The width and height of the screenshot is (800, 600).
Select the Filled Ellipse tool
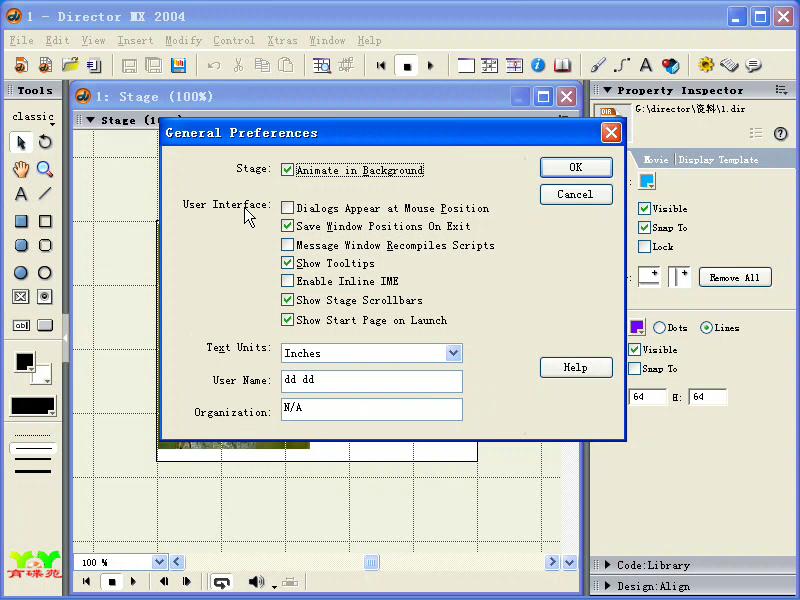click(x=21, y=272)
